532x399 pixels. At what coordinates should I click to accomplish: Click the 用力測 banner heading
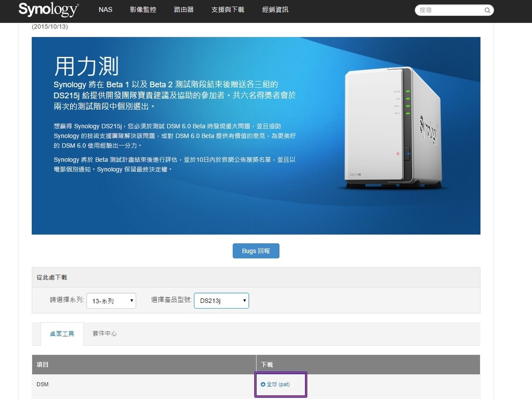point(86,66)
